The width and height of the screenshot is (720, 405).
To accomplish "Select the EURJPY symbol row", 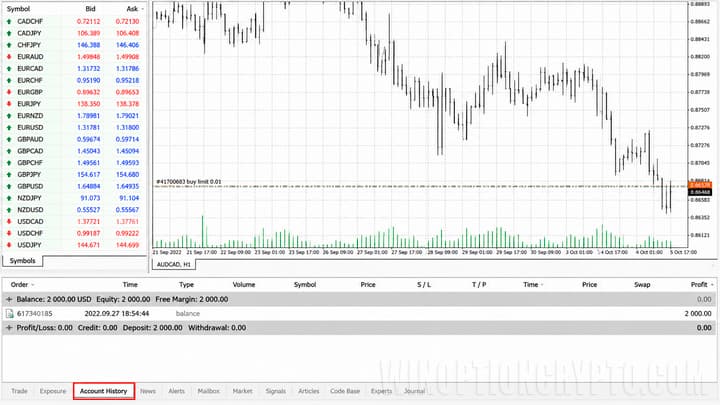I will (73, 104).
